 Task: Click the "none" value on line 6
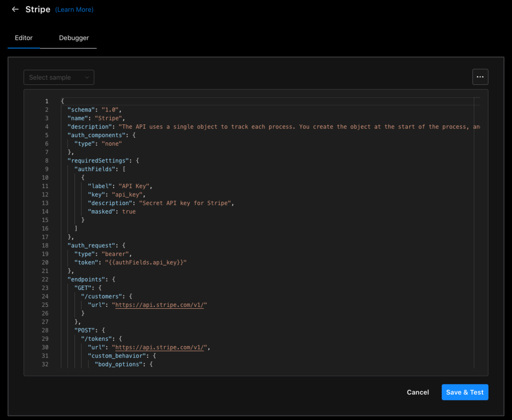(112, 144)
